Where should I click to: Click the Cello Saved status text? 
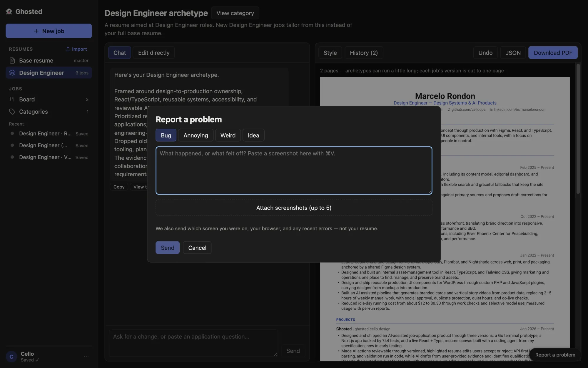click(30, 360)
